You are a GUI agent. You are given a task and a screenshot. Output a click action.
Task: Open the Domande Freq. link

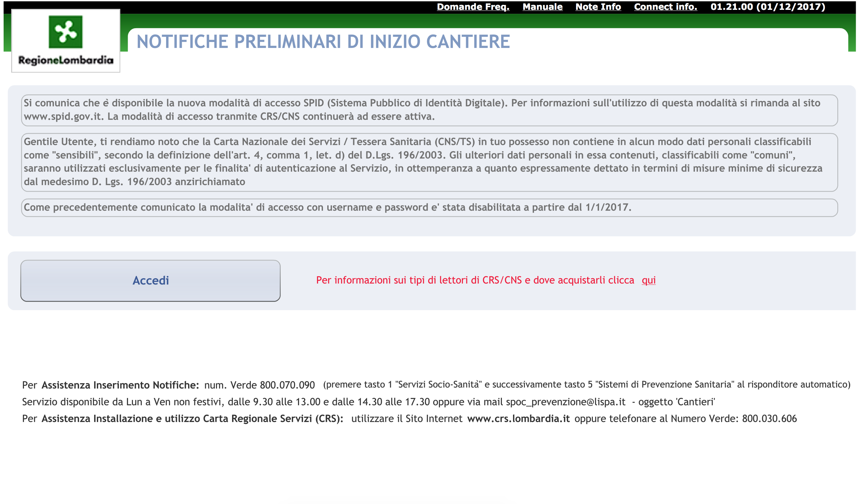click(473, 7)
